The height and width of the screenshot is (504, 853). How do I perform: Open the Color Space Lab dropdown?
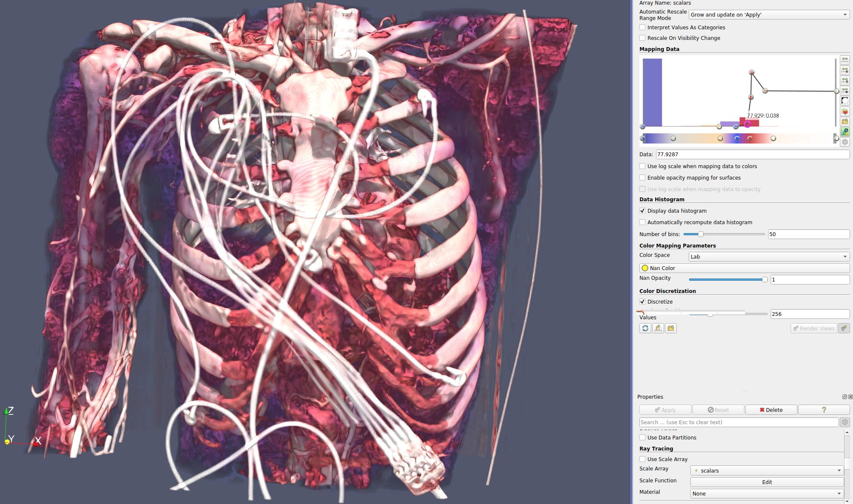coord(769,256)
